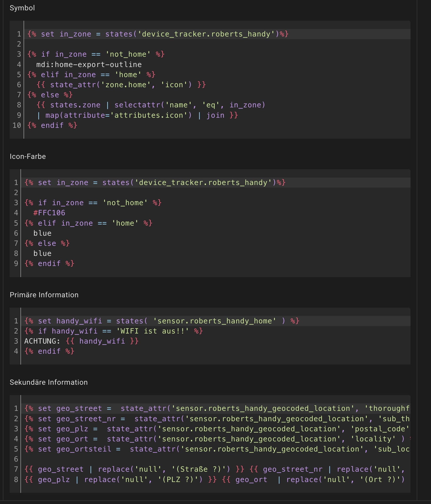The width and height of the screenshot is (431, 504).
Task: Click 'mdi:home-export-outline' text in Symbol editor
Action: (89, 64)
